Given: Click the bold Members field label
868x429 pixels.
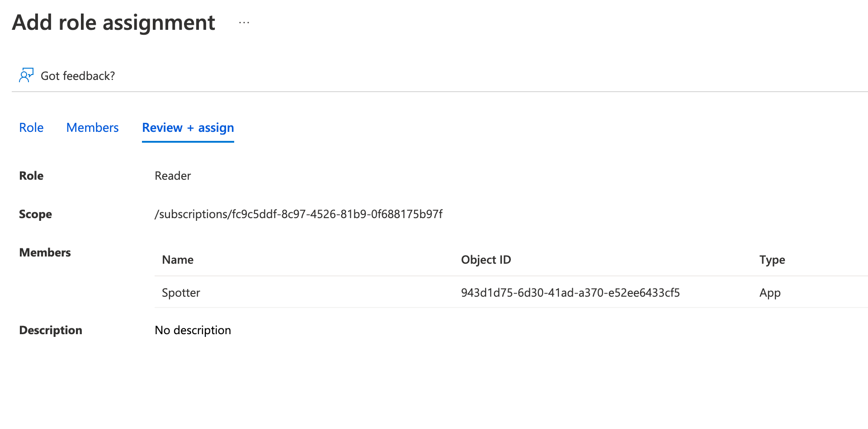Looking at the screenshot, I should [45, 252].
